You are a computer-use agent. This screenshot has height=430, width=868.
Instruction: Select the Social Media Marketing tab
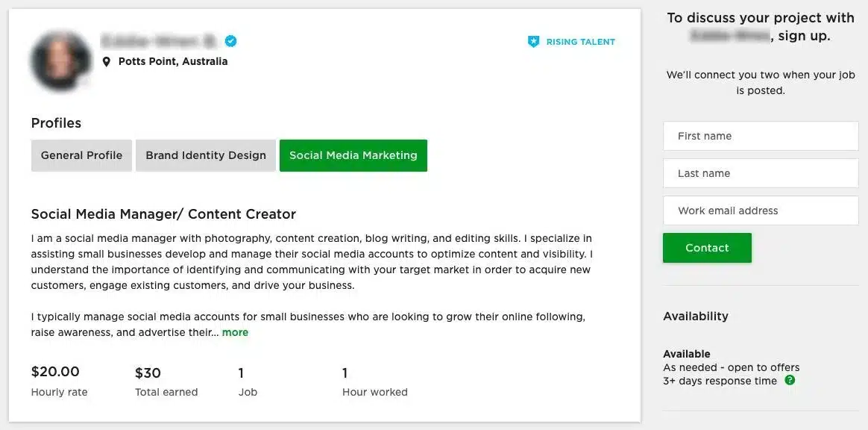click(x=353, y=155)
